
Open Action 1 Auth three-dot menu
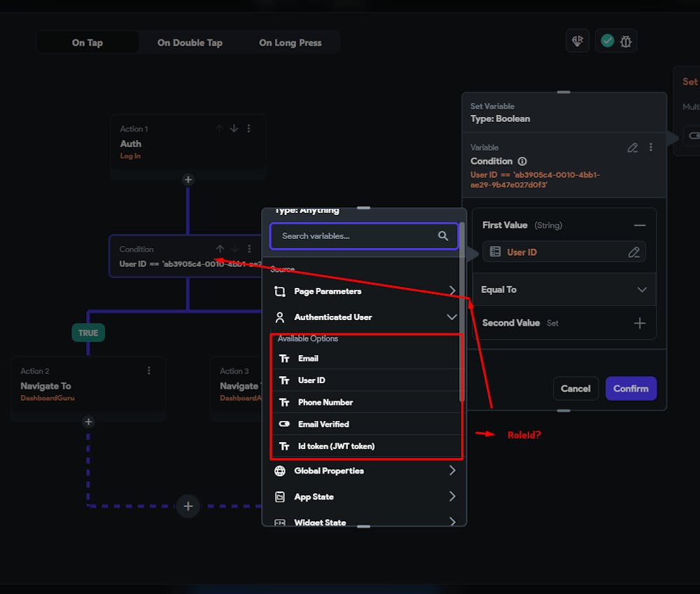point(248,129)
